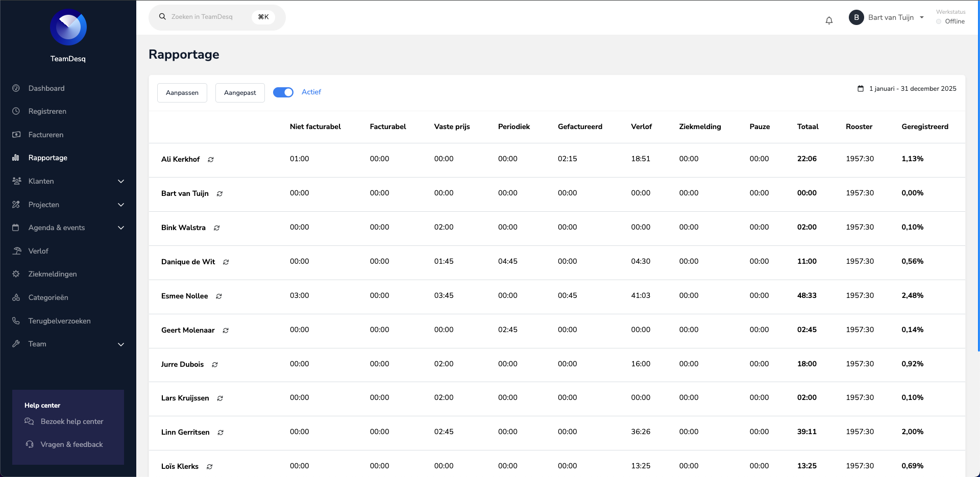
Task: Click refresh icon beside Danique de Wit
Action: point(226,262)
